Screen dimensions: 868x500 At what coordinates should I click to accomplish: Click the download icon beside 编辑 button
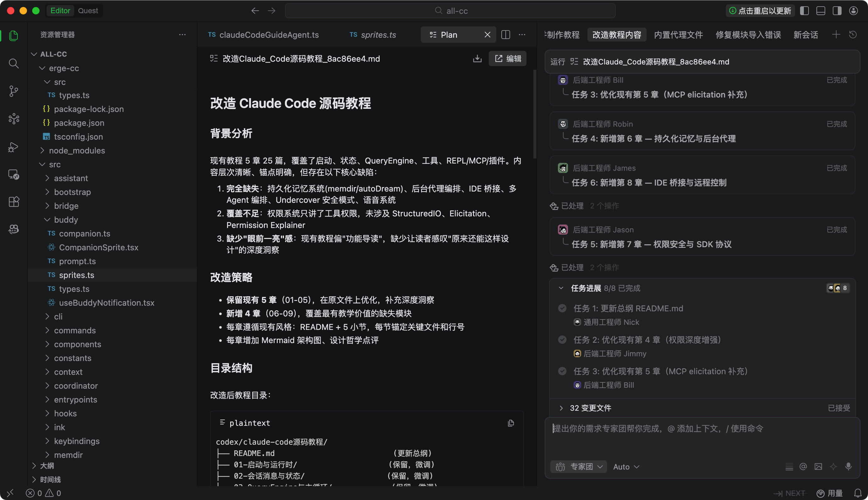click(477, 59)
